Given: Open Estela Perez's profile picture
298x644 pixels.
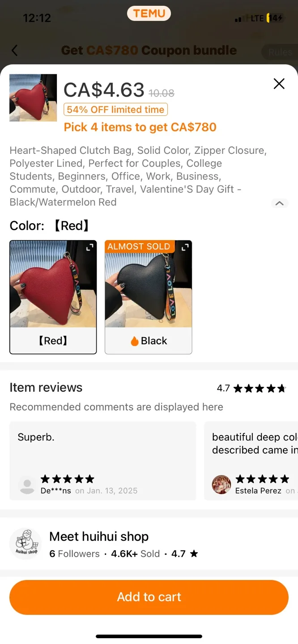Looking at the screenshot, I should (x=221, y=484).
